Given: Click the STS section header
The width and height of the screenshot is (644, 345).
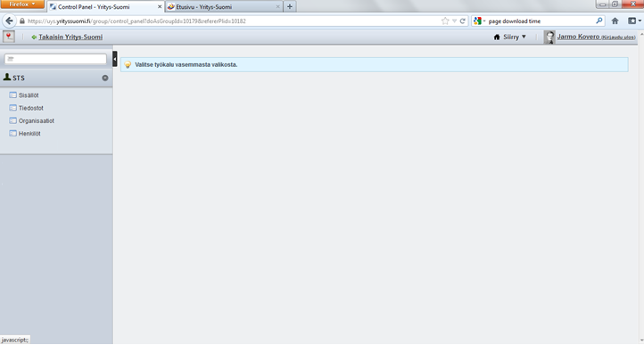Looking at the screenshot, I should tap(56, 78).
